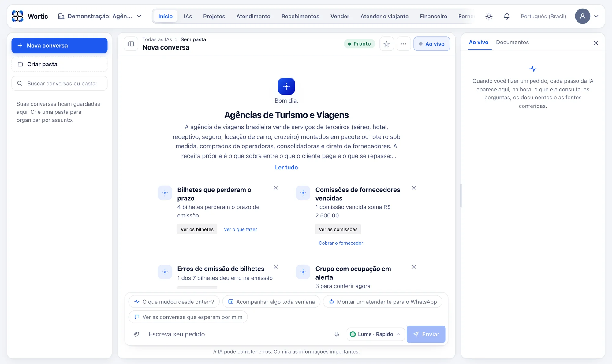The image size is (612, 364).
Task: Select 'Ver as conversas que esperam por mim' chip
Action: pyautogui.click(x=188, y=317)
